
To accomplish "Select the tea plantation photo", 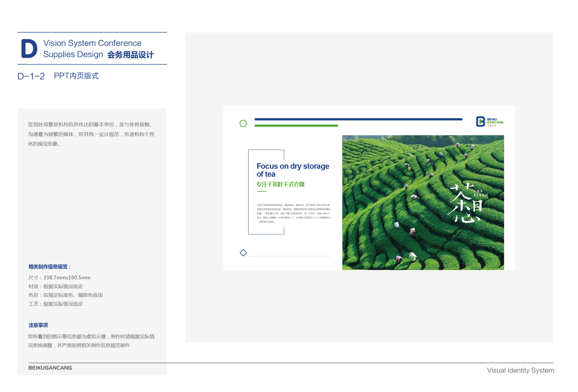I will (x=423, y=203).
